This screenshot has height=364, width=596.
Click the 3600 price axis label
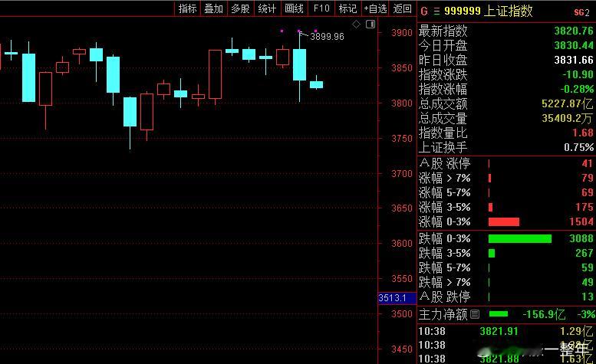(x=402, y=243)
